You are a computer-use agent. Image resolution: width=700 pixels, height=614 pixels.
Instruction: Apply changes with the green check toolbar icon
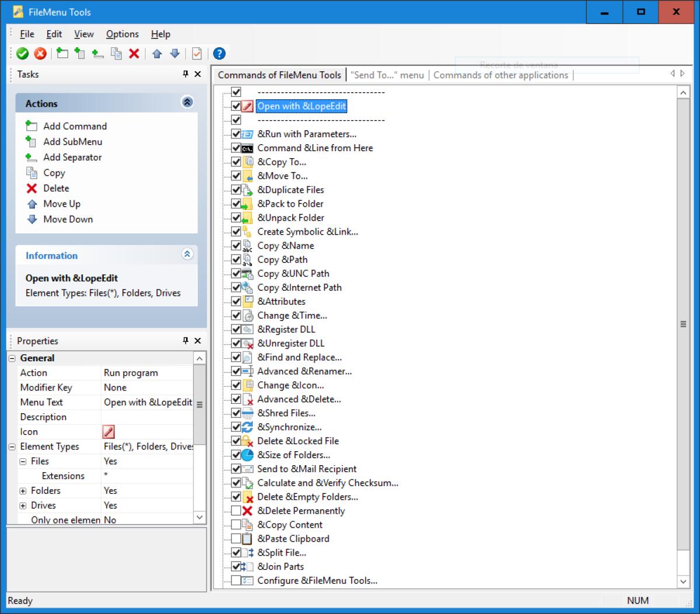[22, 53]
